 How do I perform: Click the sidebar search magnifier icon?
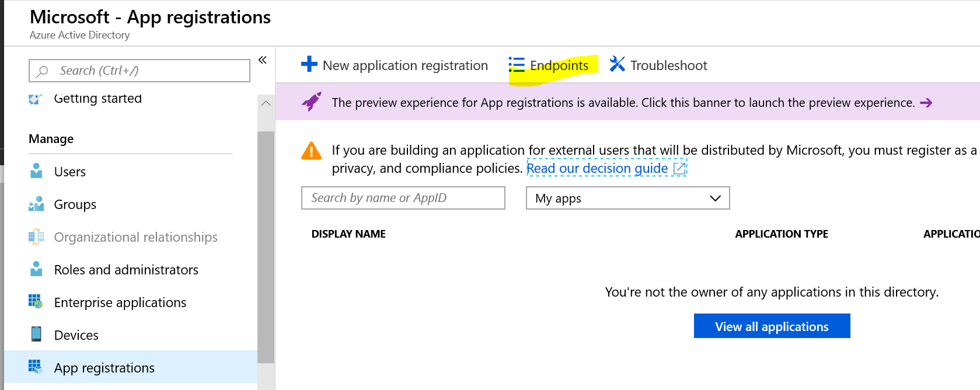42,71
